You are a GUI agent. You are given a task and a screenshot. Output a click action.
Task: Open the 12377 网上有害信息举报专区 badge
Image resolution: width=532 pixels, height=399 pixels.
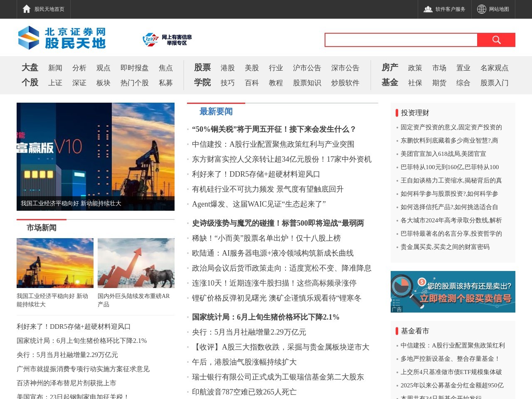click(x=167, y=40)
